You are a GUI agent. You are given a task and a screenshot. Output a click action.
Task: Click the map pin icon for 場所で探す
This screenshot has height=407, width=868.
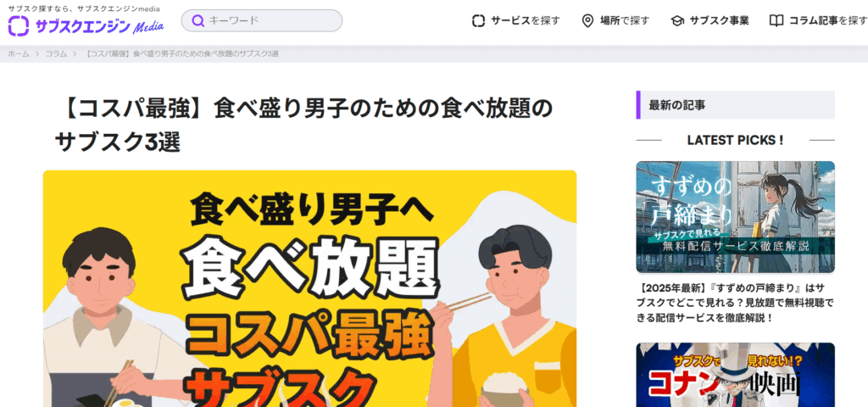tap(587, 20)
